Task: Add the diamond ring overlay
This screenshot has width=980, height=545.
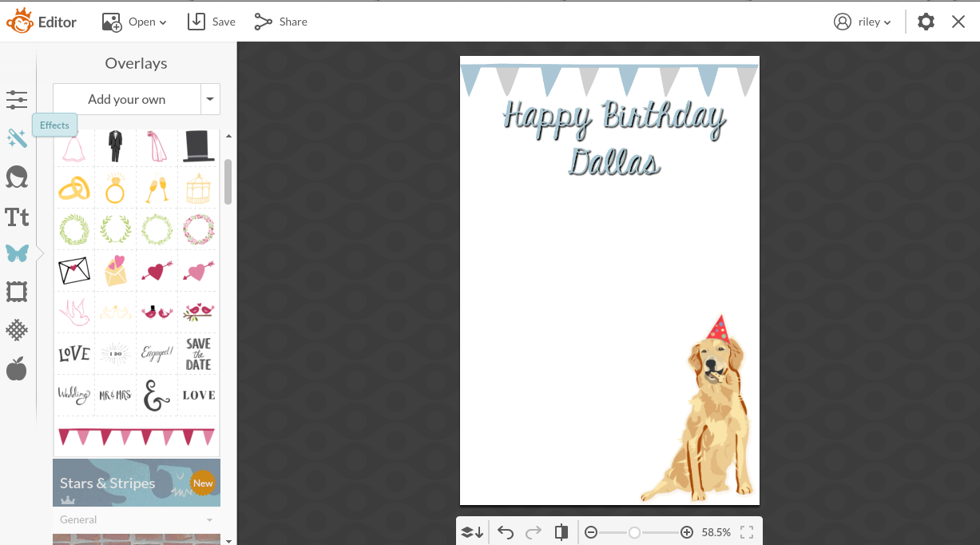Action: click(115, 189)
